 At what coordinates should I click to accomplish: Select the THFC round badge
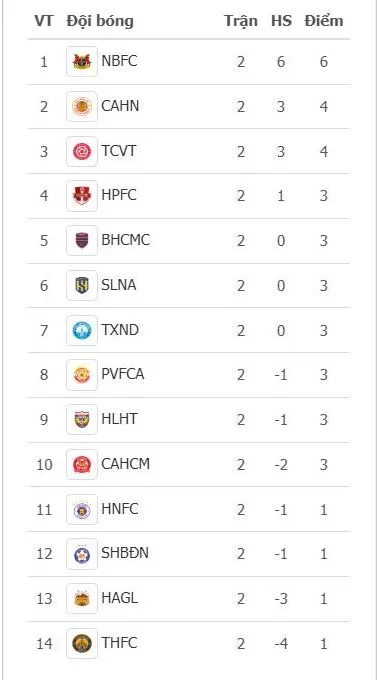click(82, 644)
